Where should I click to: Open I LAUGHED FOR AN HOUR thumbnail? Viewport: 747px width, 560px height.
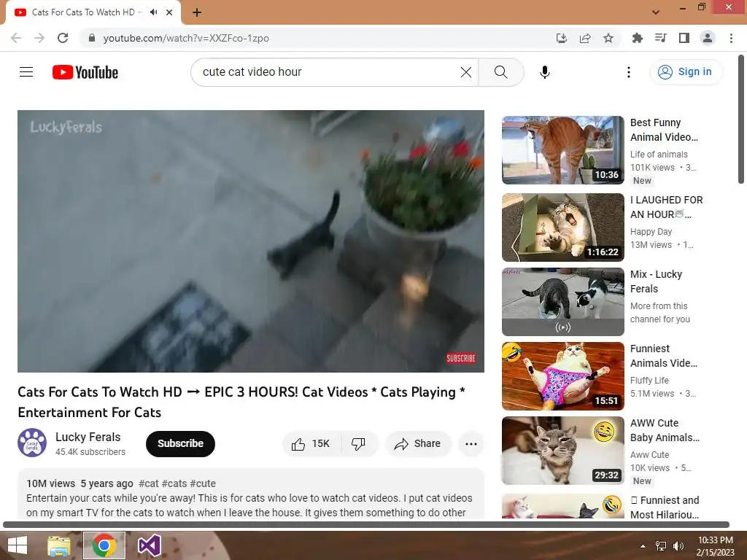click(x=562, y=227)
